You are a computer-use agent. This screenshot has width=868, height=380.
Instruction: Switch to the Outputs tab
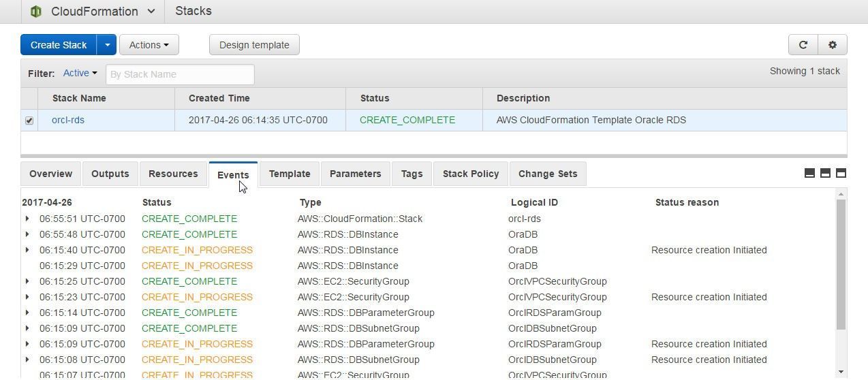(110, 174)
